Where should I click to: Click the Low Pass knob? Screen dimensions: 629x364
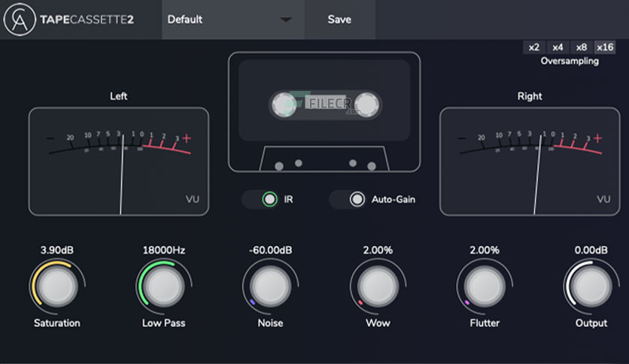[164, 287]
